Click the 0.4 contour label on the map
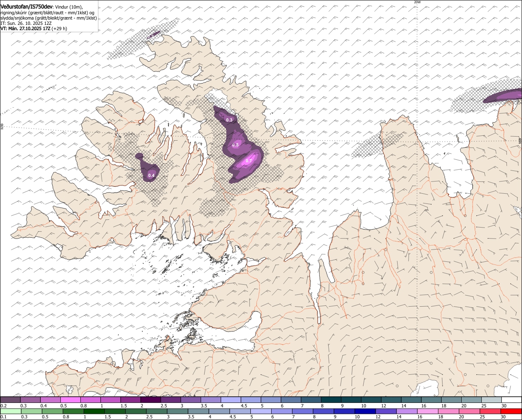This screenshot has height=420, width=522. pyautogui.click(x=151, y=176)
